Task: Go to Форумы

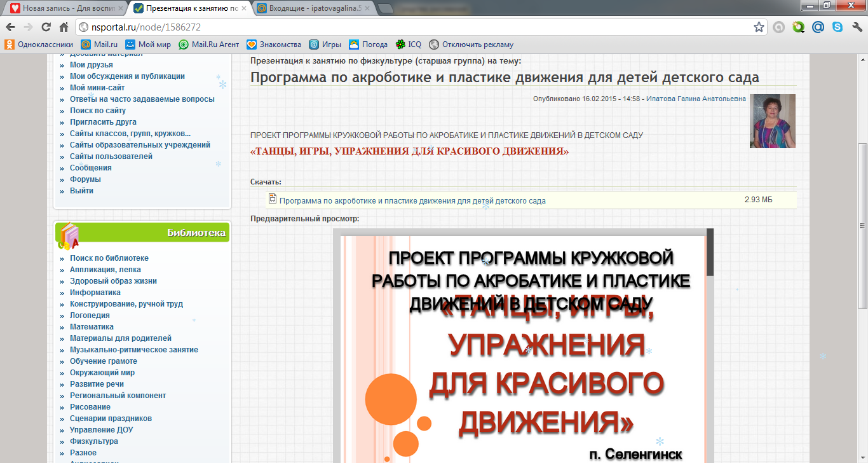Action: (85, 179)
